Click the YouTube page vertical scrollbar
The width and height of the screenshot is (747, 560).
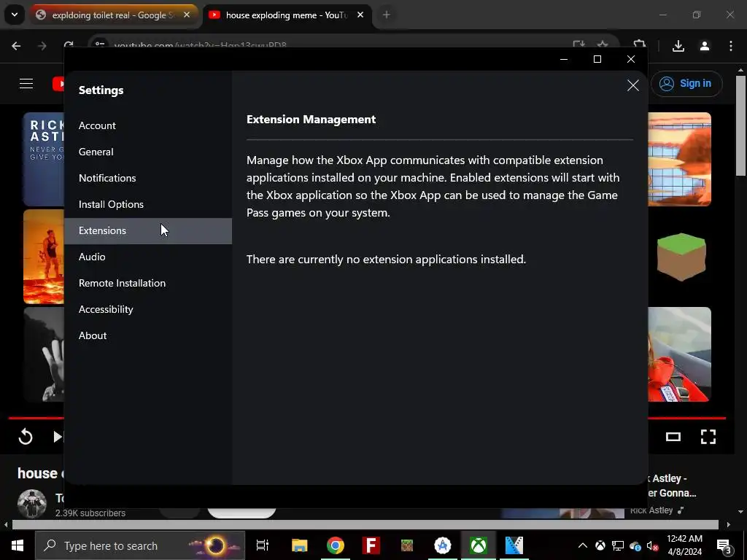point(741,125)
